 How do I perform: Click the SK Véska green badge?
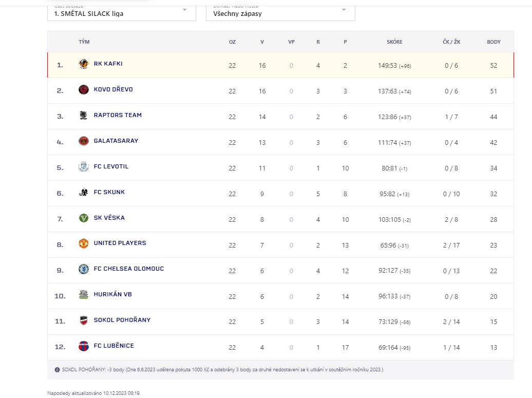pos(84,218)
